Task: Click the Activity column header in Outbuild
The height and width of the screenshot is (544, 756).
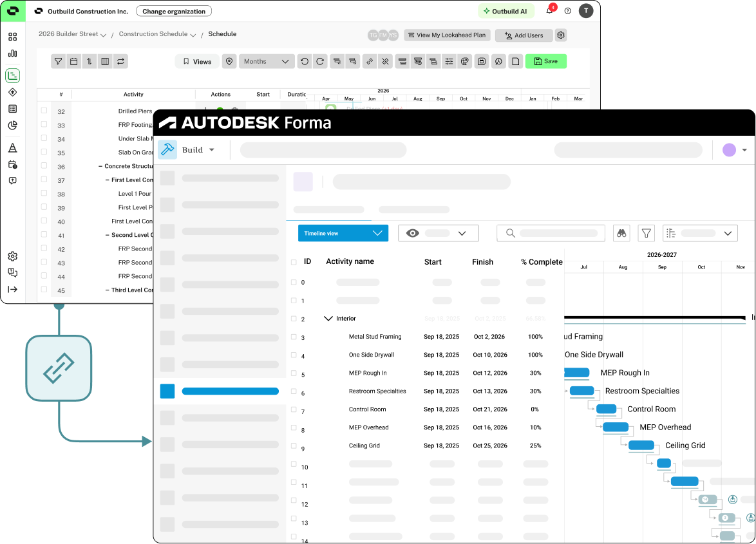Action: click(133, 95)
